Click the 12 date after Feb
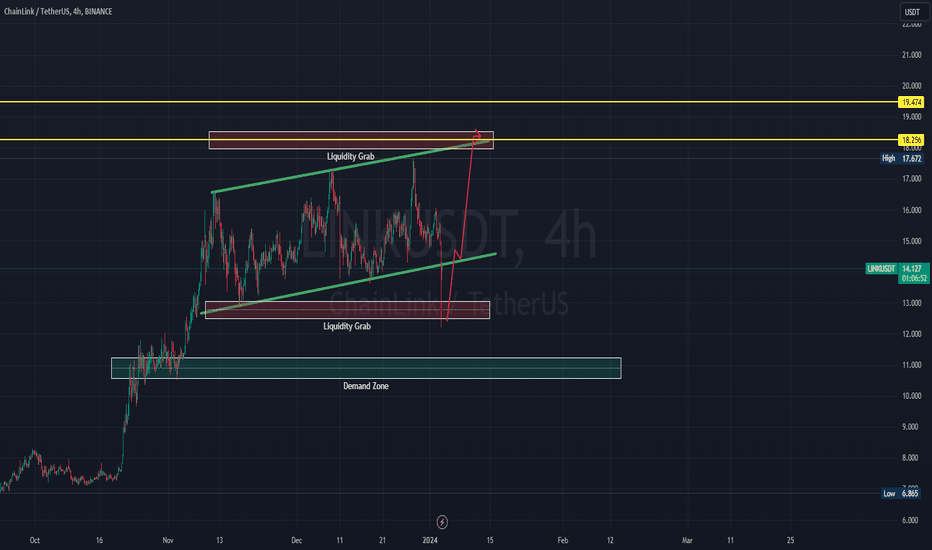The width and height of the screenshot is (932, 550). coord(610,540)
